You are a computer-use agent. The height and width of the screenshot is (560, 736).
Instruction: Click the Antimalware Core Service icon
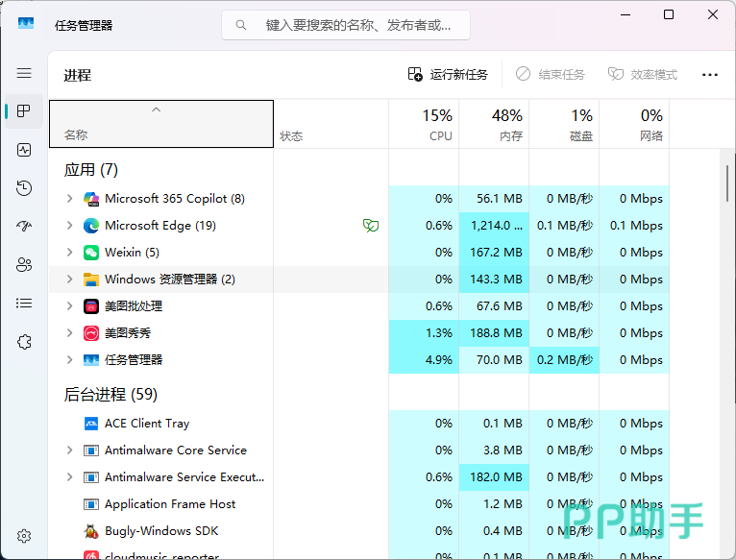click(91, 450)
